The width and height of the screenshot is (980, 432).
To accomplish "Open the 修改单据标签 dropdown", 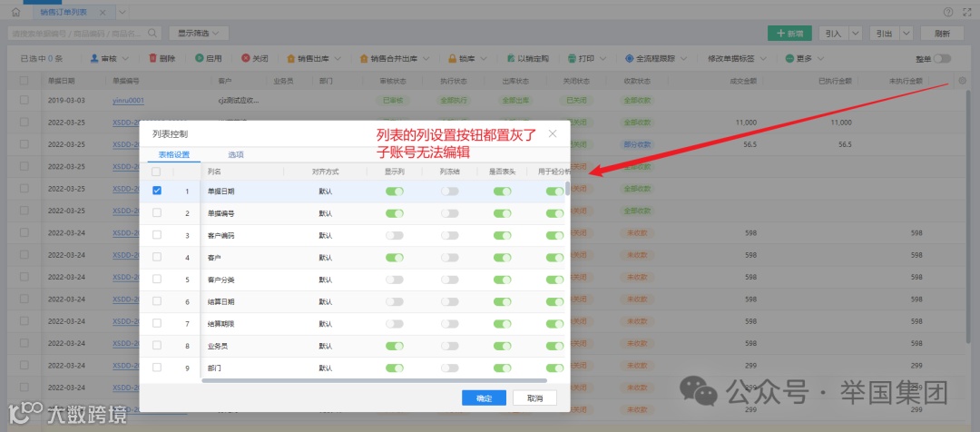I will pos(736,59).
